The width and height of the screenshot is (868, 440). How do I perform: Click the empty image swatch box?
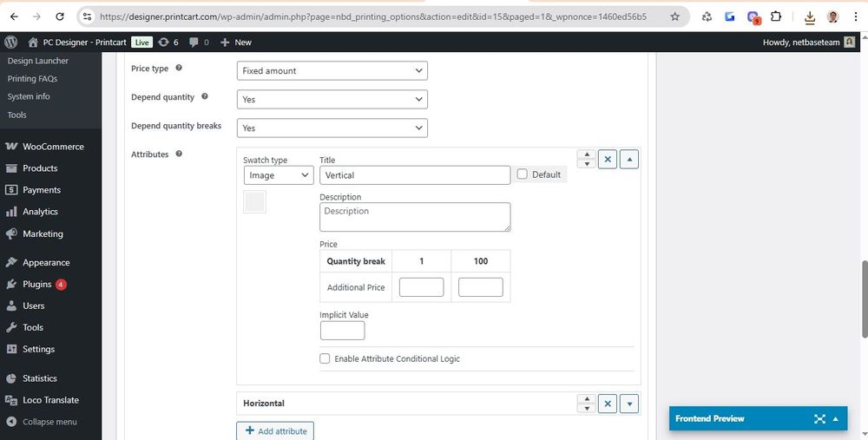[x=254, y=202]
